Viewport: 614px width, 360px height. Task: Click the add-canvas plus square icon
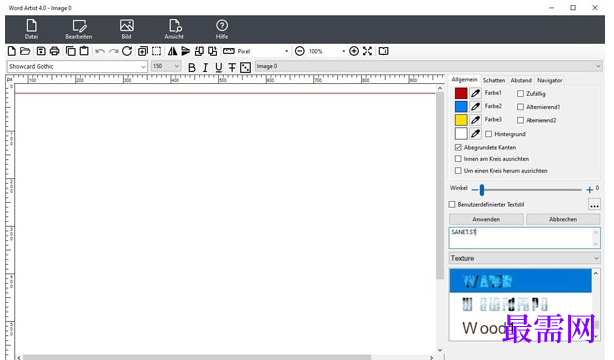[143, 51]
